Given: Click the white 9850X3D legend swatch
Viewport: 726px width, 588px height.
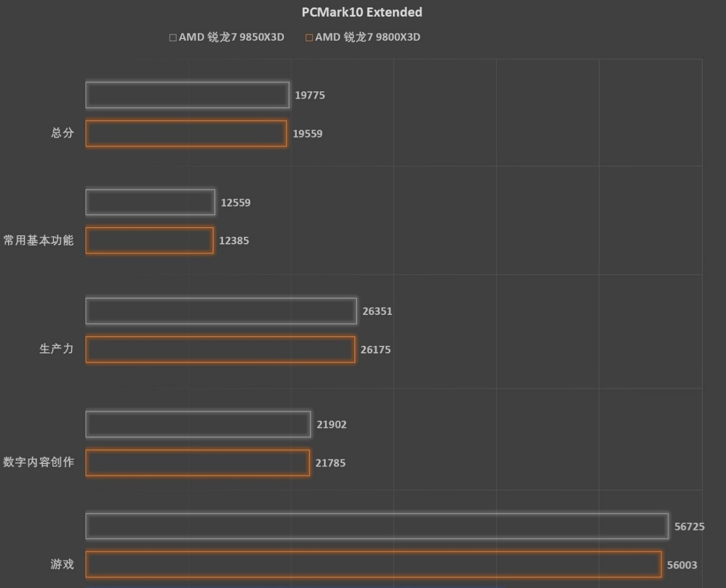Looking at the screenshot, I should tap(173, 37).
